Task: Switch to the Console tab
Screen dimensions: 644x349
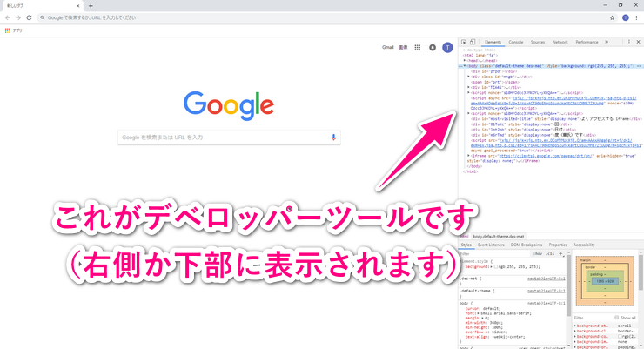Action: click(x=516, y=42)
